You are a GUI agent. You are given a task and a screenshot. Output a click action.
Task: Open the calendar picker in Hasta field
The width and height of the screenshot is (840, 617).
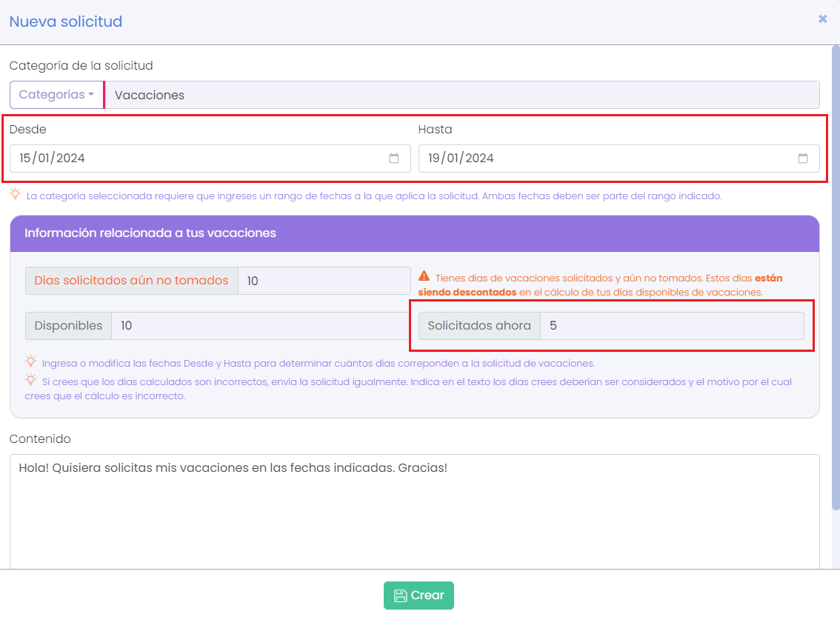803,159
